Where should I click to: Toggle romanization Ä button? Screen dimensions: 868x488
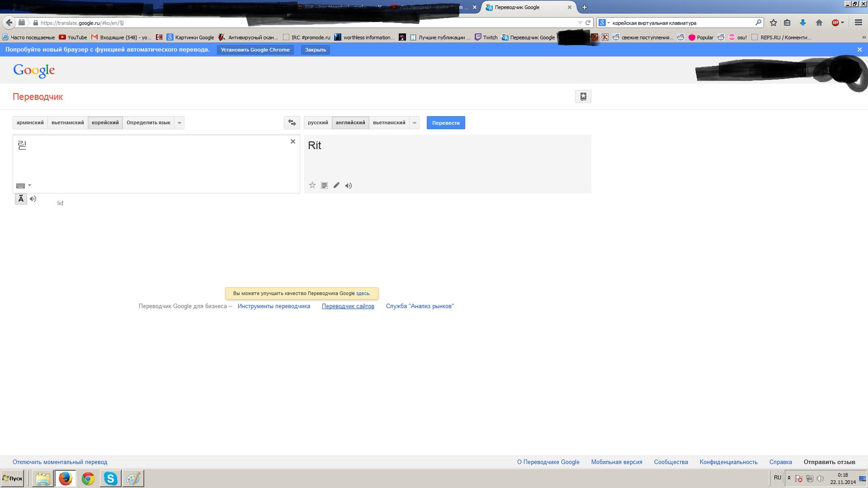[x=21, y=199]
